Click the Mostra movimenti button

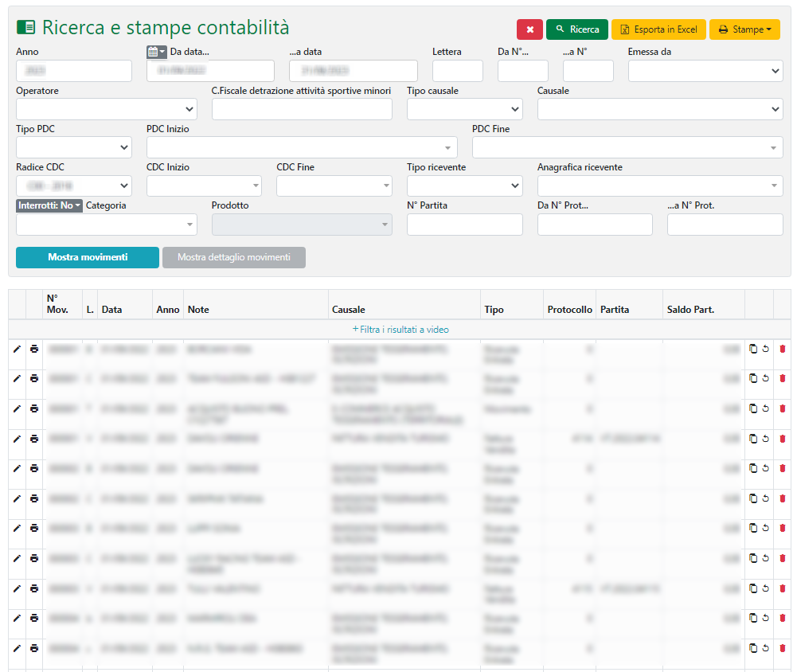[x=88, y=257]
